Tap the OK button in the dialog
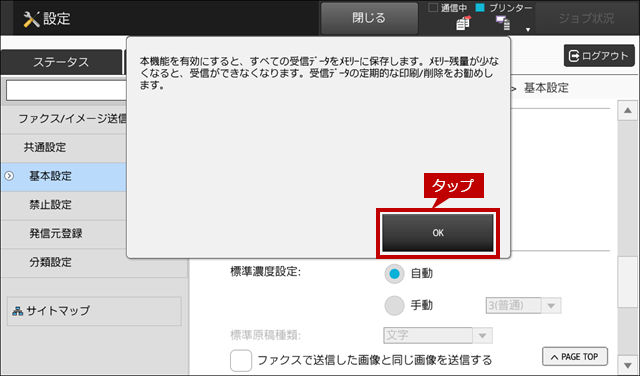The width and height of the screenshot is (640, 376). point(438,233)
